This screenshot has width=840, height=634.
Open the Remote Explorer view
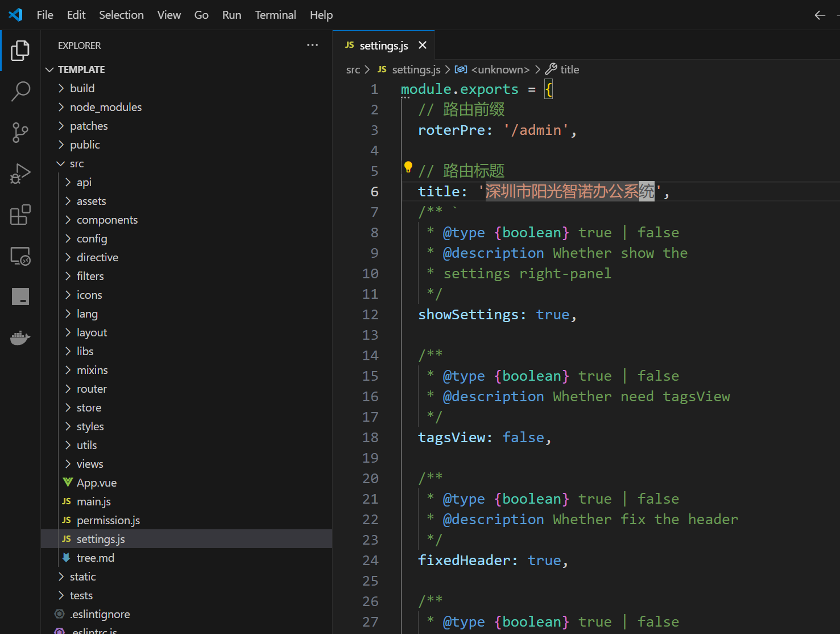20,256
